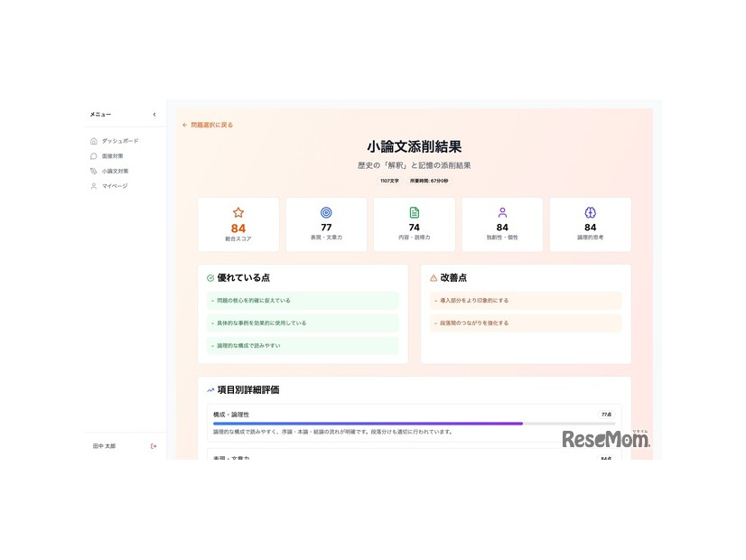Click the back arrow icon before 問題選択に戻る
746x560 pixels.
(x=184, y=126)
